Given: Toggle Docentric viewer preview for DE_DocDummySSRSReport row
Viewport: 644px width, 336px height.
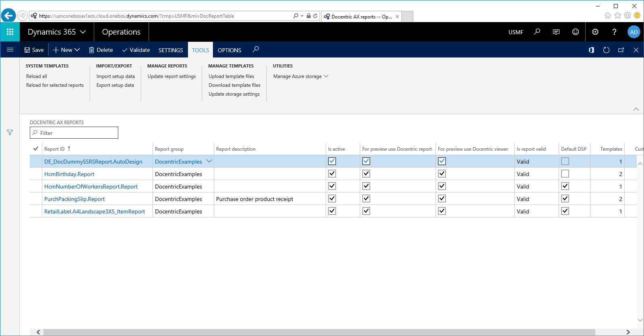Looking at the screenshot, I should pos(442,161).
